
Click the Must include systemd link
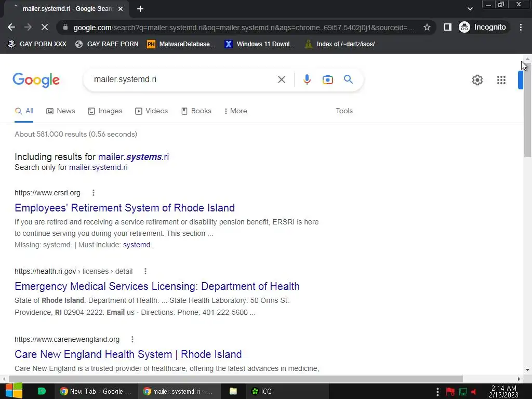137,245
